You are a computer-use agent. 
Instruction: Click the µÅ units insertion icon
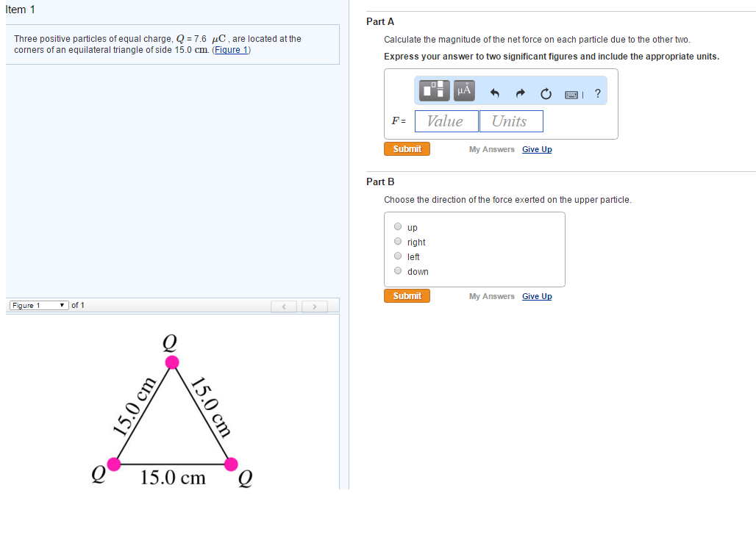(463, 90)
